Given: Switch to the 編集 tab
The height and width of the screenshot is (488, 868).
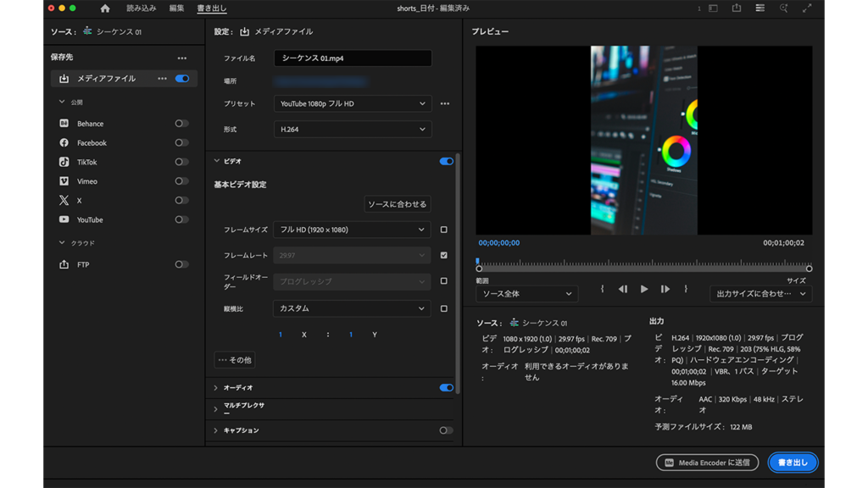Looking at the screenshot, I should (x=176, y=8).
